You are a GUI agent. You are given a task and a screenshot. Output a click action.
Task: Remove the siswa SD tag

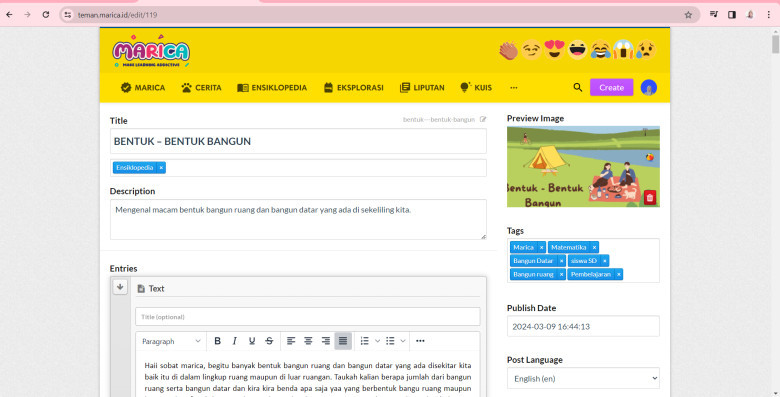point(604,261)
